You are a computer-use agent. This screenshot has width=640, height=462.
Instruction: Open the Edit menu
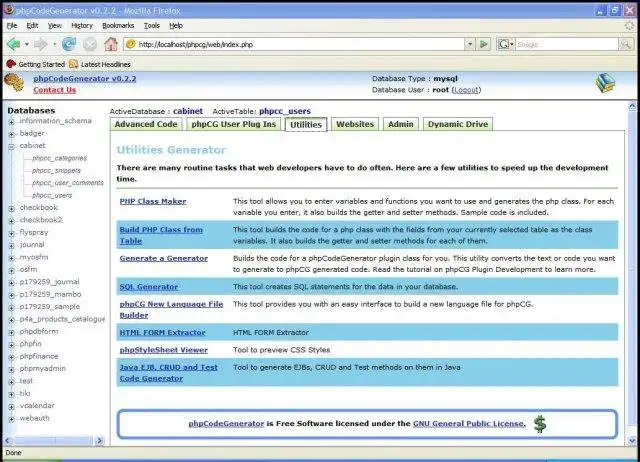32,26
